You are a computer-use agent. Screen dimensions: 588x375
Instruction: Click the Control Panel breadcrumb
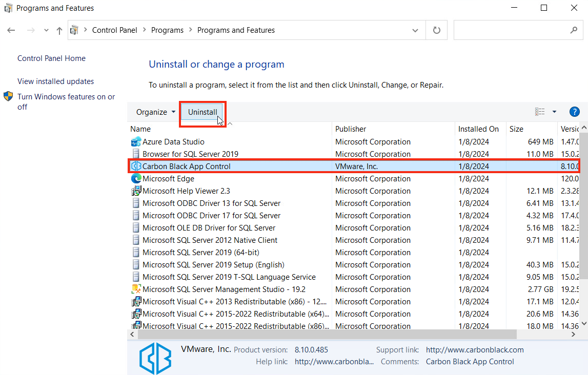pyautogui.click(x=115, y=30)
